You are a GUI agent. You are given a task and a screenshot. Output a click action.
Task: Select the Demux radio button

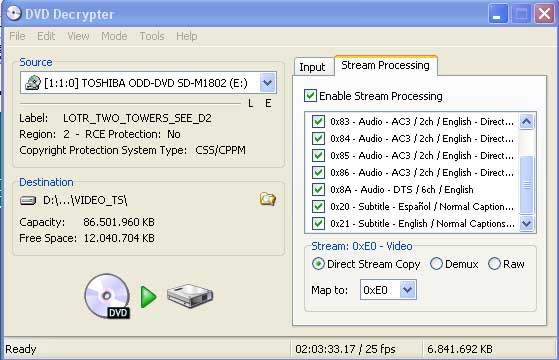pyautogui.click(x=436, y=264)
